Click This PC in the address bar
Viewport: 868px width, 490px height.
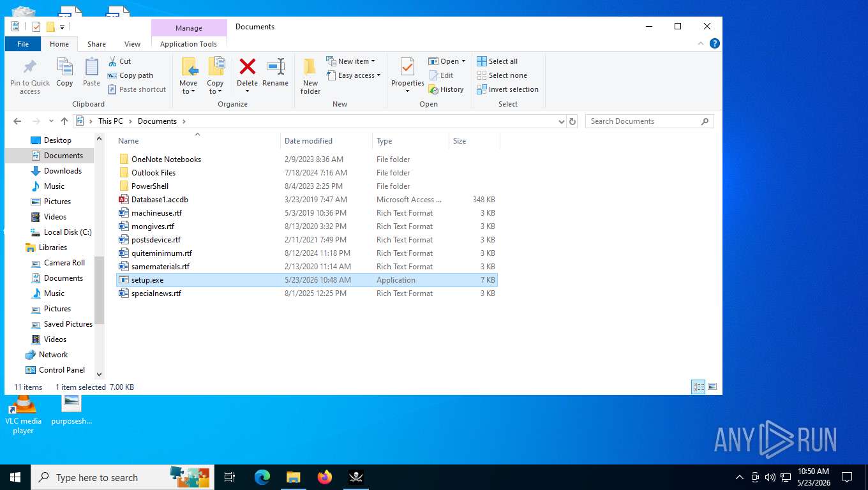click(110, 121)
